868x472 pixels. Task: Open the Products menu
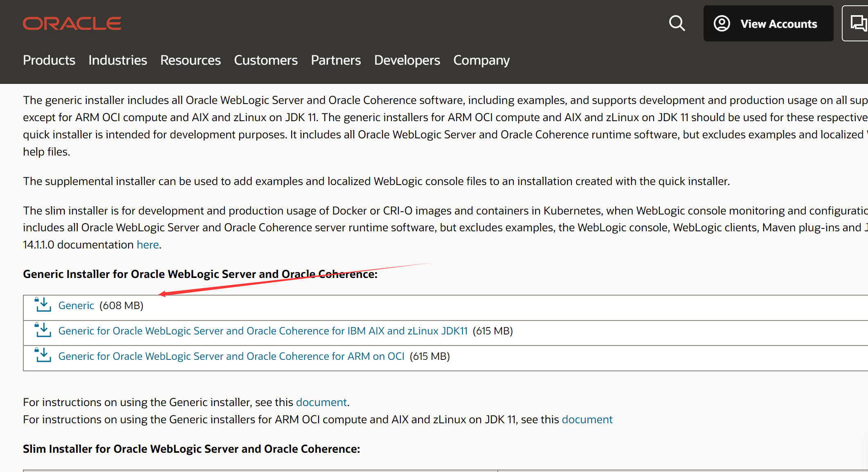tap(49, 60)
